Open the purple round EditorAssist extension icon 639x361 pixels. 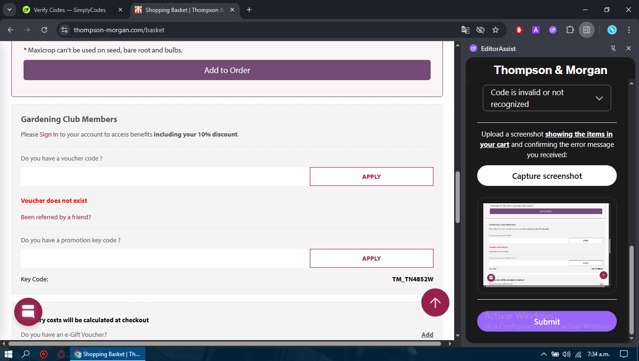553,30
